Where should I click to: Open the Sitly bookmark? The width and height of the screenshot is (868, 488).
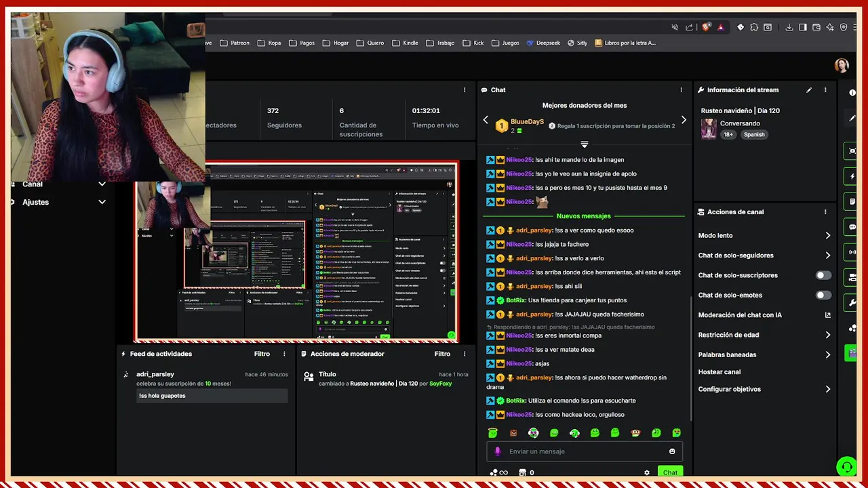click(x=578, y=43)
